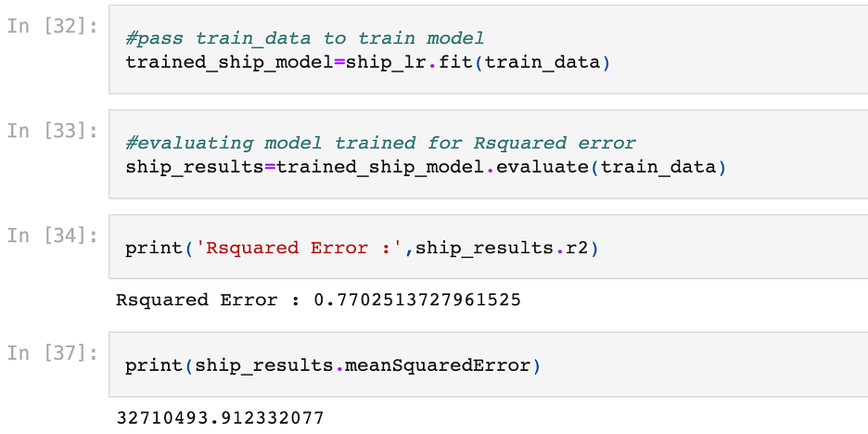The height and width of the screenshot is (434, 868).
Task: Click the In [34] cell prompt label
Action: 53,236
